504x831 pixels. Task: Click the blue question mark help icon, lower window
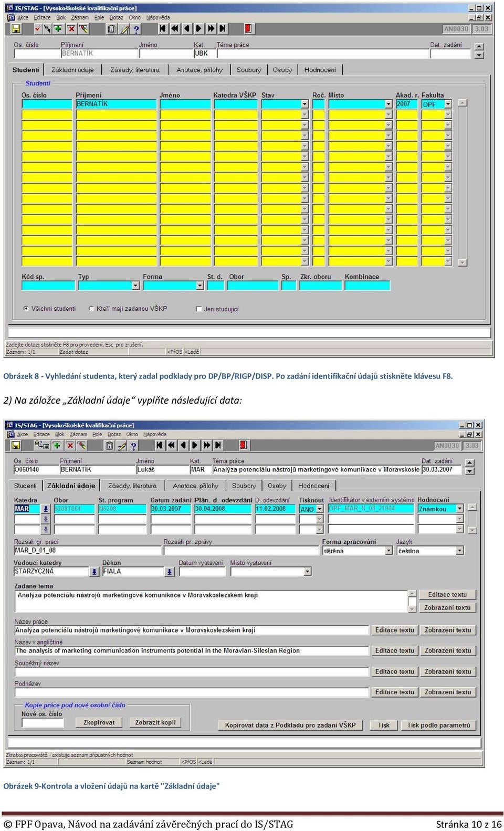tap(133, 446)
